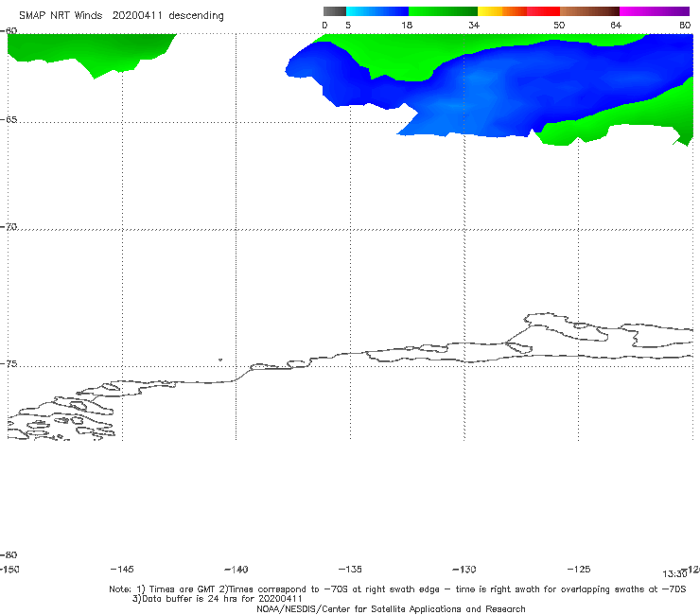Click the green segment of the color scale
This screenshot has width=700, height=615.
coord(443,11)
